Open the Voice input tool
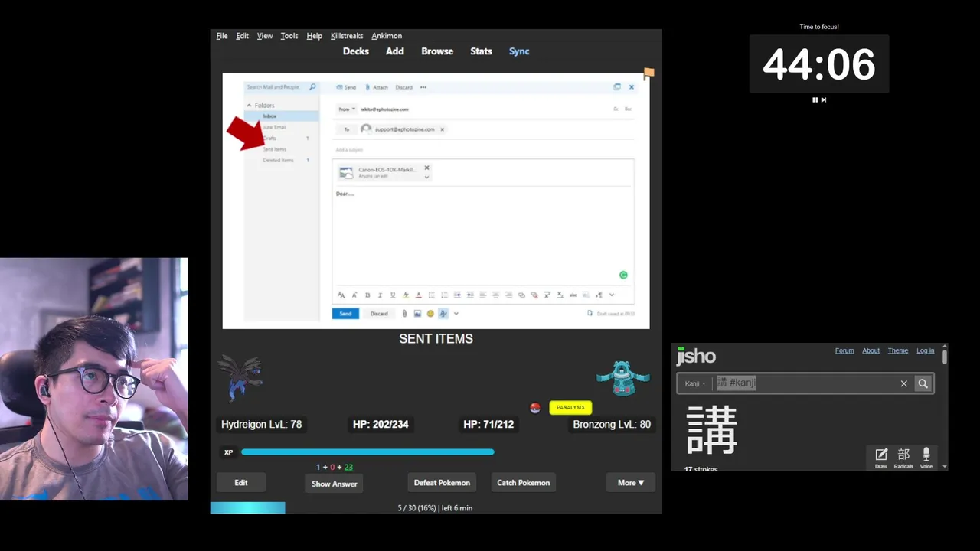The width and height of the screenshot is (980, 551). click(x=926, y=458)
